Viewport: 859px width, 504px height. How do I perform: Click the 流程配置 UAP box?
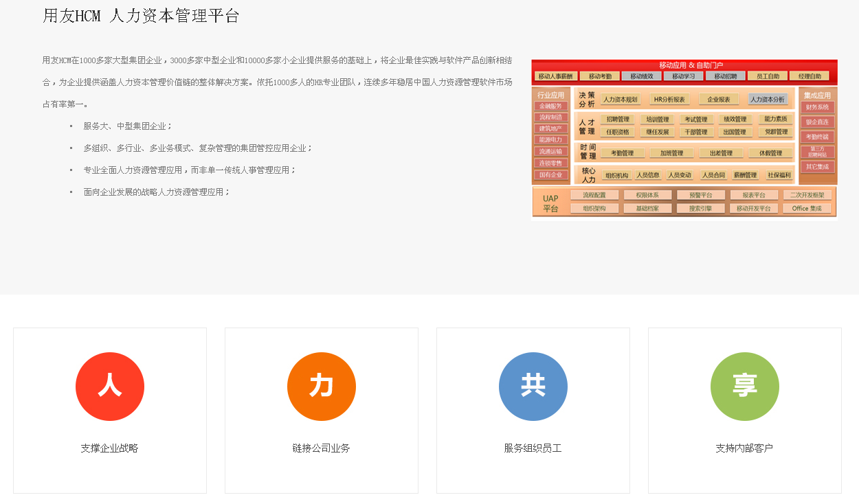(594, 195)
